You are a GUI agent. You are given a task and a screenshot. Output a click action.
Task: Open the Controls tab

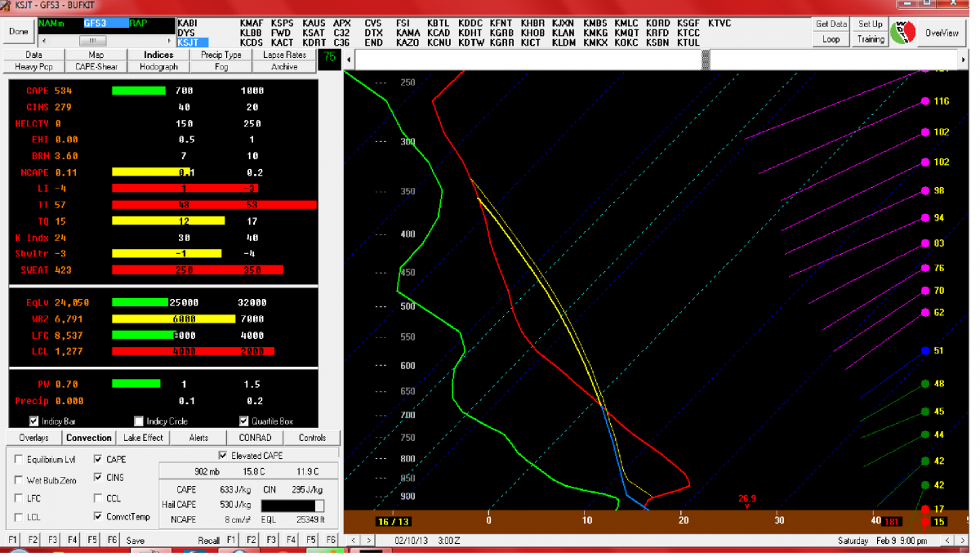point(312,438)
